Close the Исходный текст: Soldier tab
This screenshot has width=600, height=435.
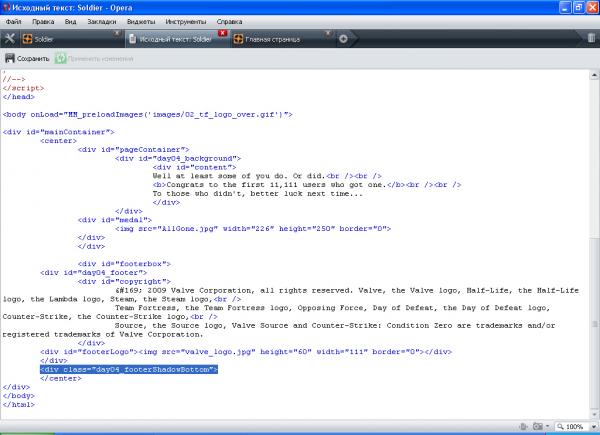[x=222, y=33]
